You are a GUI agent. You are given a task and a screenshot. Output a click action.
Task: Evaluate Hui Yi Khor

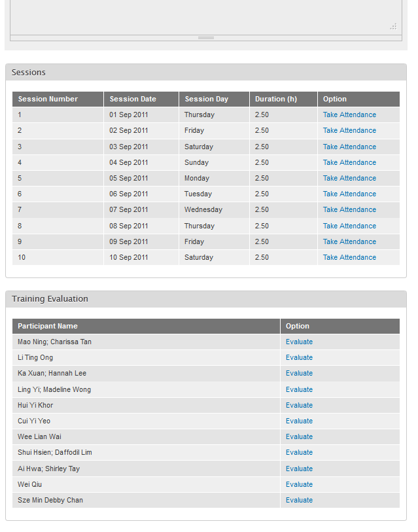click(x=299, y=405)
